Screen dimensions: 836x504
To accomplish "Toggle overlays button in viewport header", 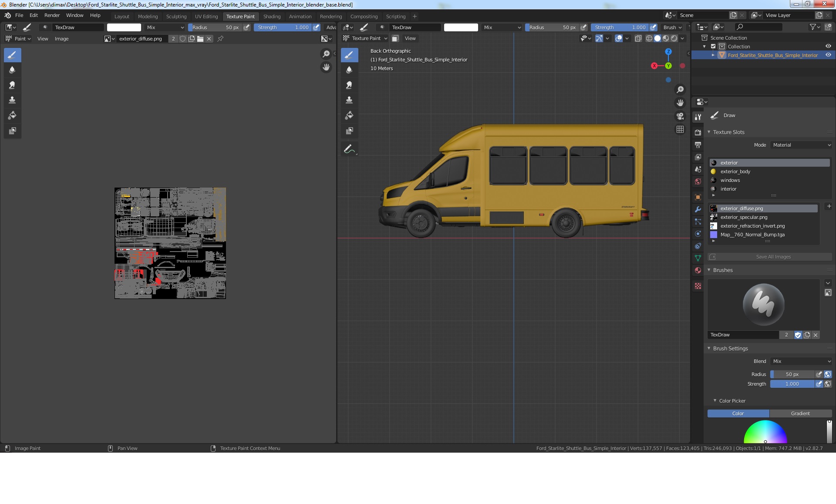I will 619,38.
